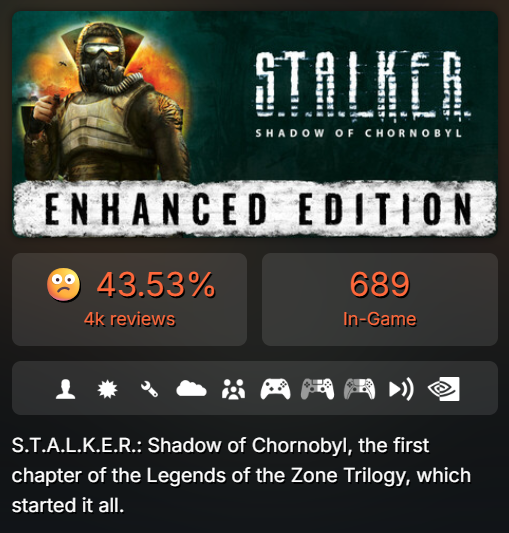Open the Steam Workshop wrench icon
The width and height of the screenshot is (509, 533).
(x=149, y=389)
